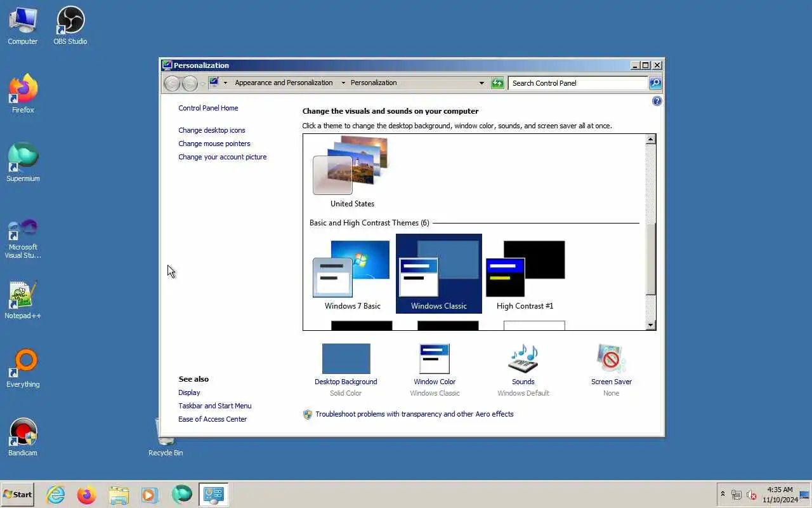Screen dimensions: 812x508
Task: Click the theme list scroll down arrow
Action: (x=650, y=325)
